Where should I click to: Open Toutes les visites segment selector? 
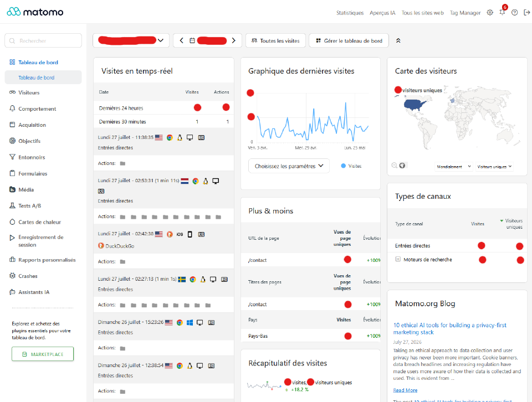[x=275, y=40]
